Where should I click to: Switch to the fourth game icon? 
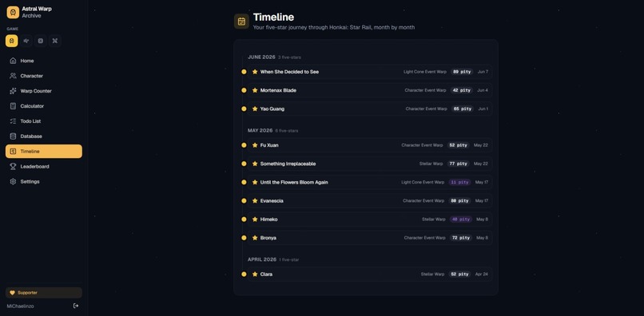55,41
